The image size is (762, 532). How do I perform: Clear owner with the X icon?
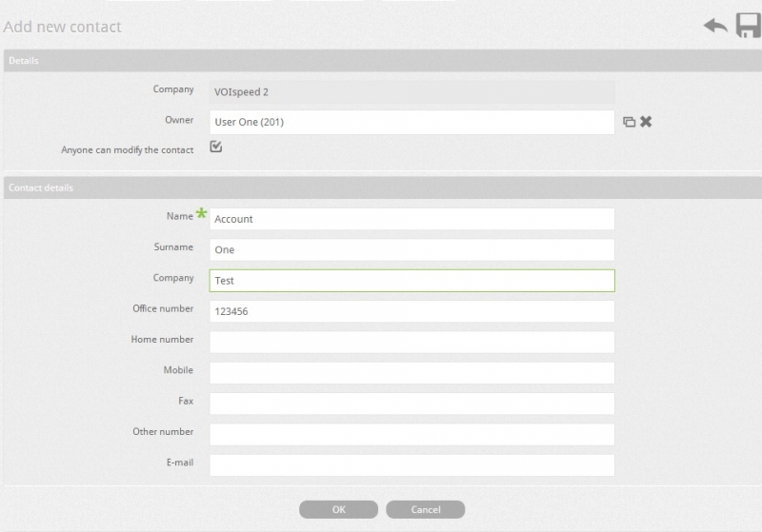[x=646, y=122]
